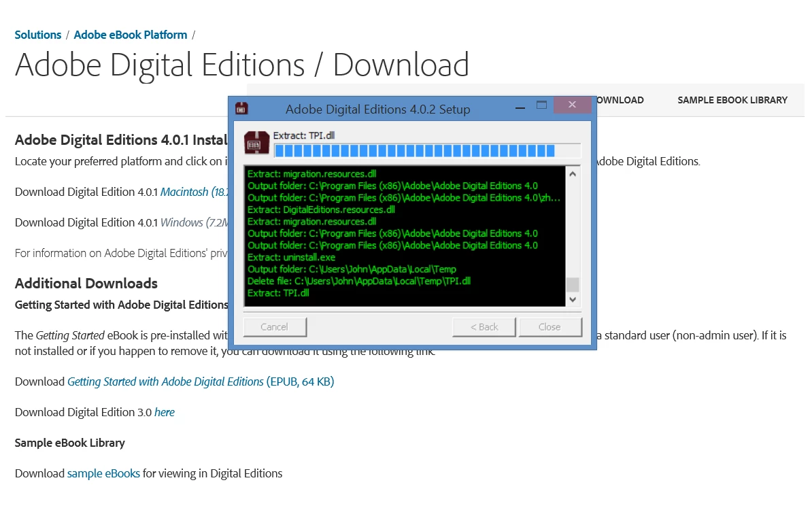The image size is (812, 525).
Task: Click log line 'Extract: DigitalEditions.resources.dll'
Action: tap(321, 209)
